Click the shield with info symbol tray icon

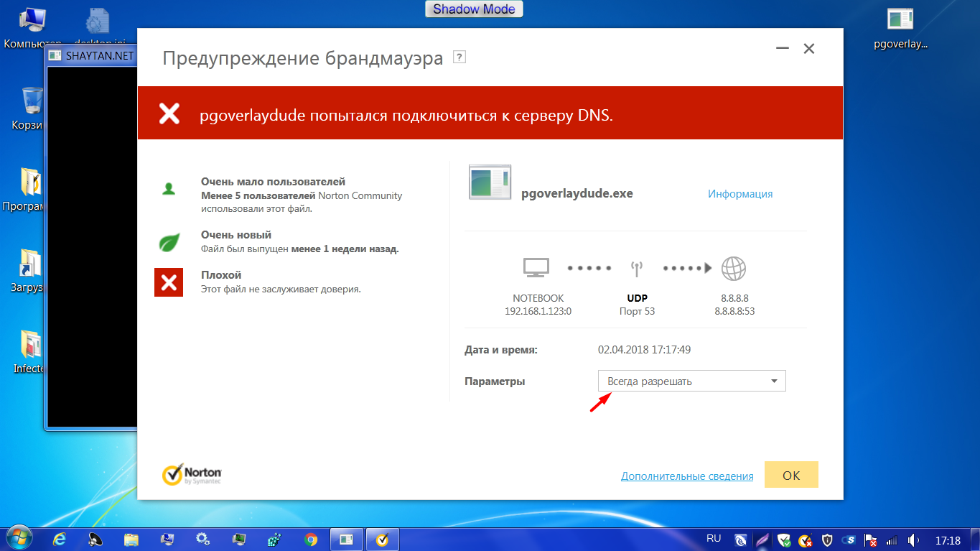[x=827, y=540]
